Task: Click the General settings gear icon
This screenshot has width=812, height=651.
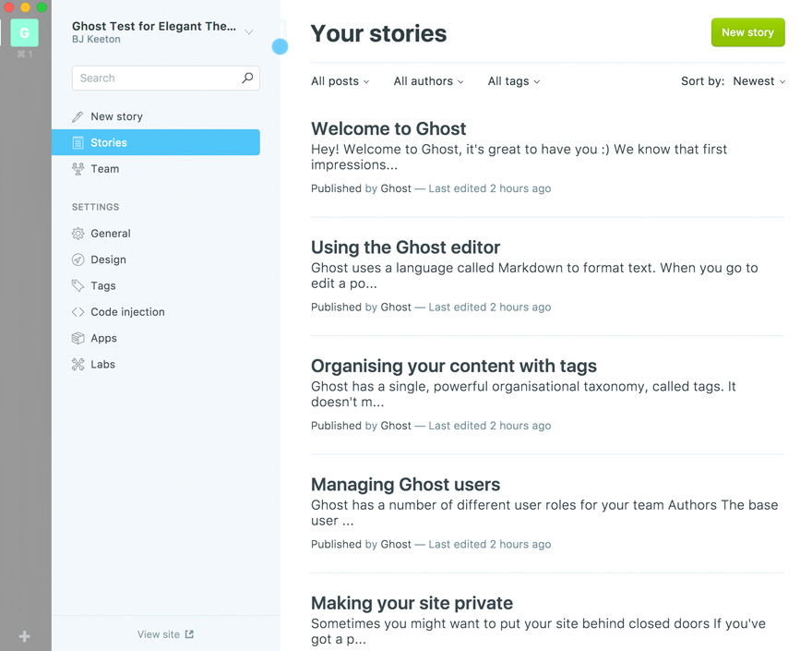Action: (78, 234)
